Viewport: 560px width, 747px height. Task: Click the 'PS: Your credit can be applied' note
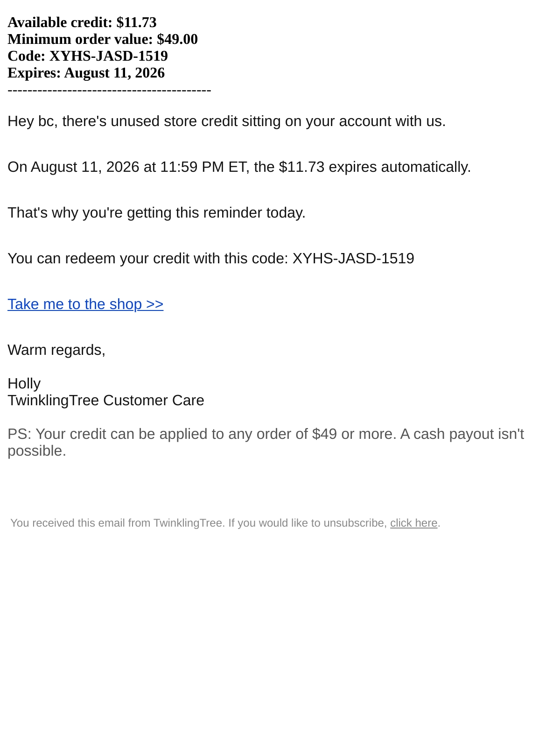(266, 443)
